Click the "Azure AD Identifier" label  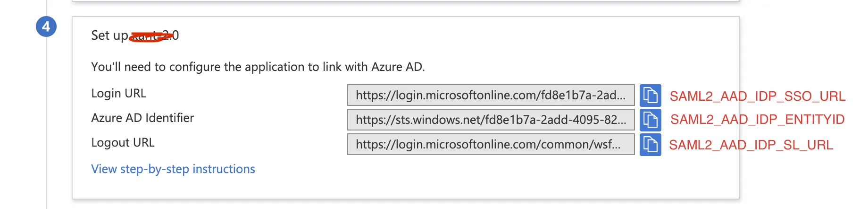point(142,118)
